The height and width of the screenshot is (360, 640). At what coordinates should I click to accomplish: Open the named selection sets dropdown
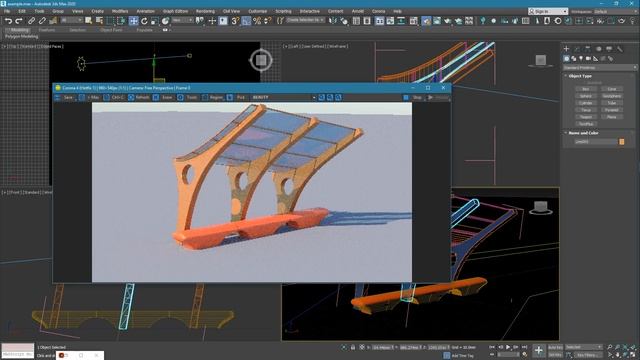pos(305,20)
